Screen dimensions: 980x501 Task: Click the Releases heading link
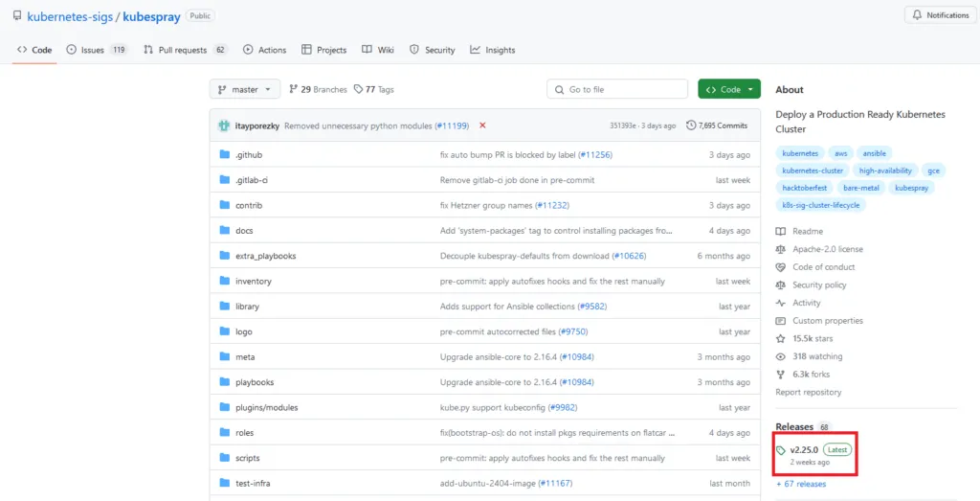[x=794, y=426]
